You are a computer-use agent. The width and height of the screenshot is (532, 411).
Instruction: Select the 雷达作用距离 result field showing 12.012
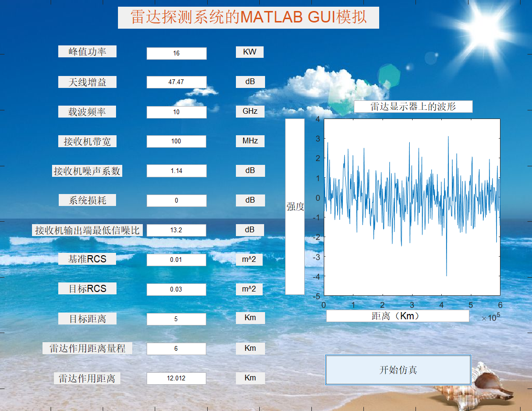coord(176,379)
